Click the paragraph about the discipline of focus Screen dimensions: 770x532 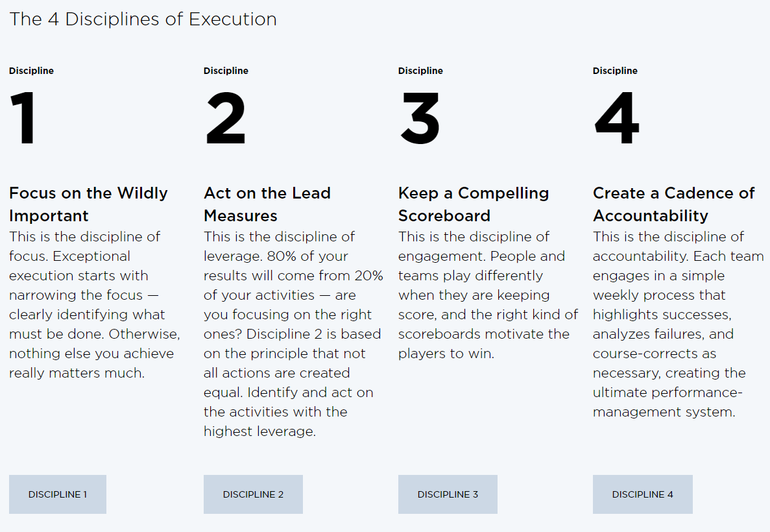coord(94,304)
